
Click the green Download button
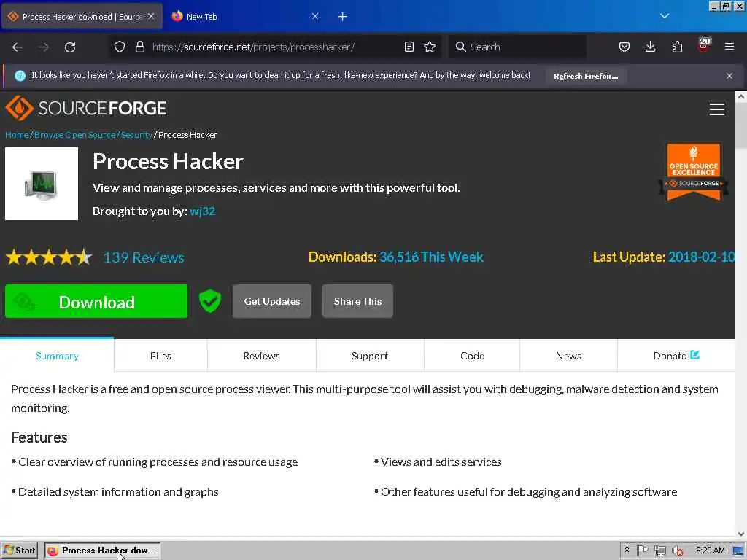[x=96, y=301]
